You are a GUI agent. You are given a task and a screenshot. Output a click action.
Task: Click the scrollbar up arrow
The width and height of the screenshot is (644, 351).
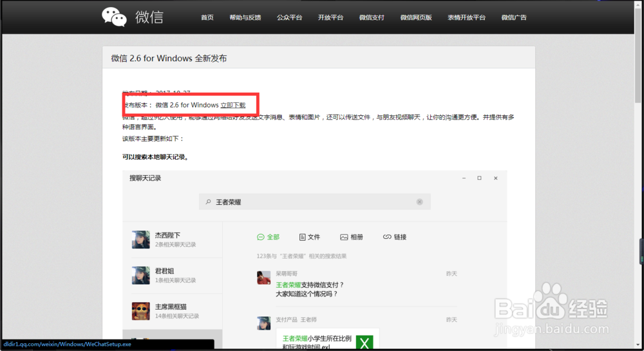[x=638, y=4]
